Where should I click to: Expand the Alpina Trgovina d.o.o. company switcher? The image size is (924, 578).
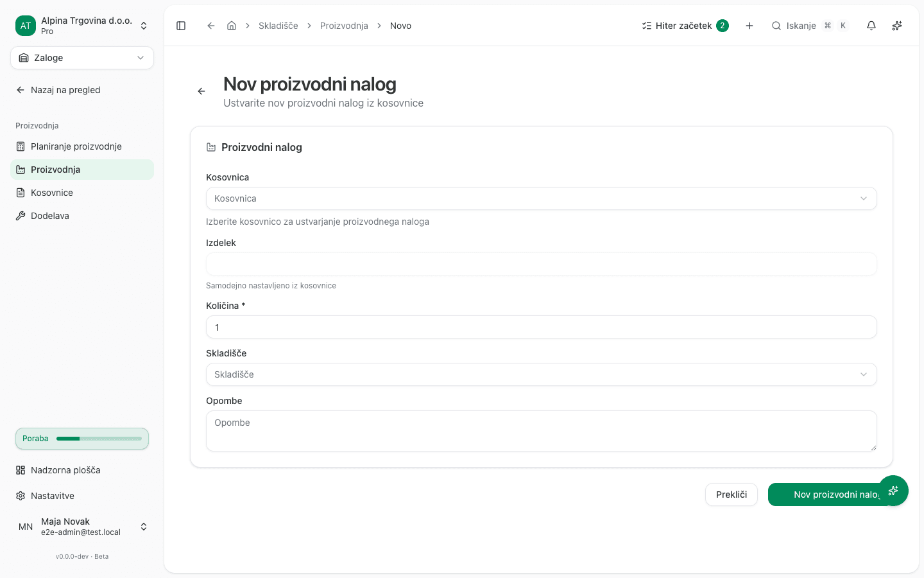point(82,26)
